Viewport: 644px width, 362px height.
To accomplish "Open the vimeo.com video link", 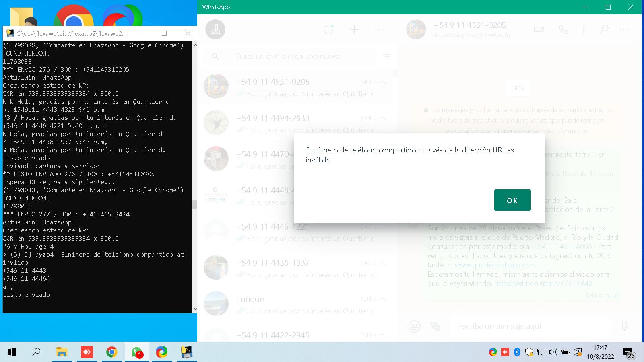I will click(x=543, y=284).
